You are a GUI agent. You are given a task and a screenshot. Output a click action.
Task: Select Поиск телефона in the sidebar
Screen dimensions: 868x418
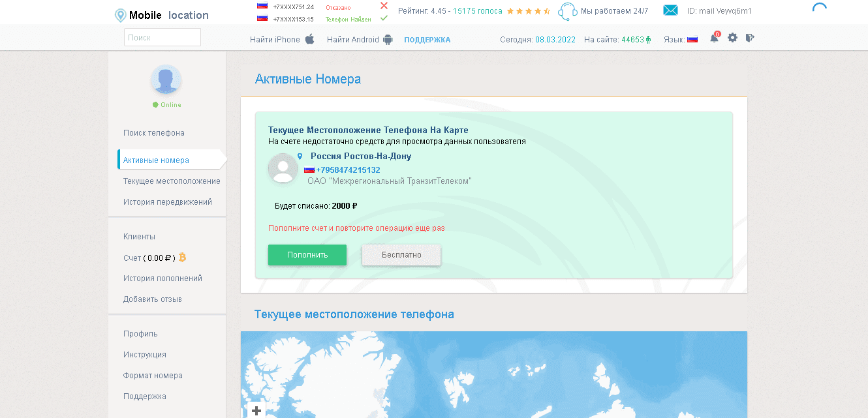click(154, 133)
